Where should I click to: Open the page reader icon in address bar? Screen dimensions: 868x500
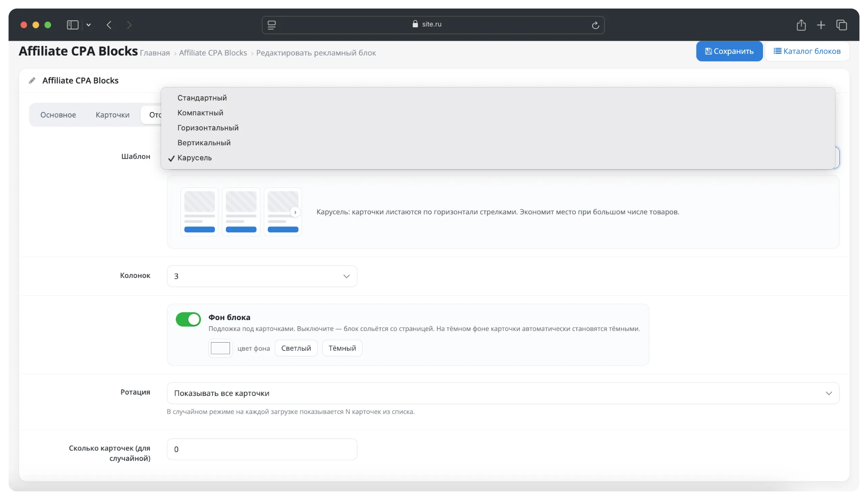272,25
